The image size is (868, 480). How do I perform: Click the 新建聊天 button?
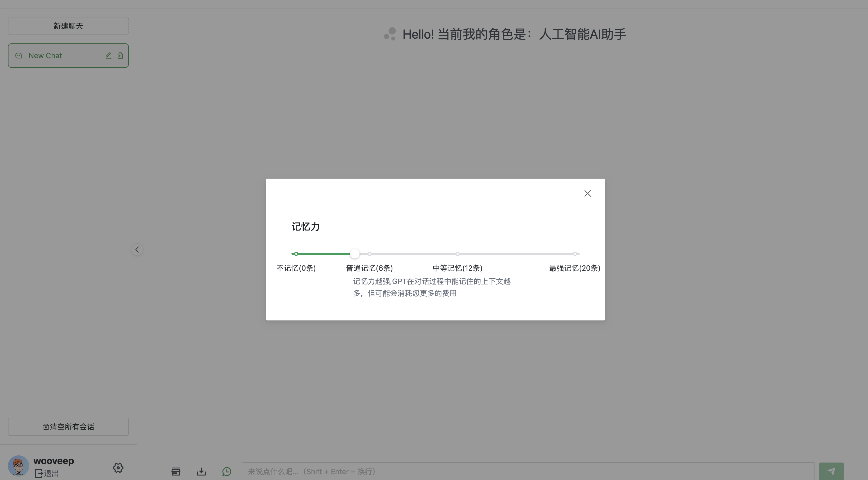point(68,25)
